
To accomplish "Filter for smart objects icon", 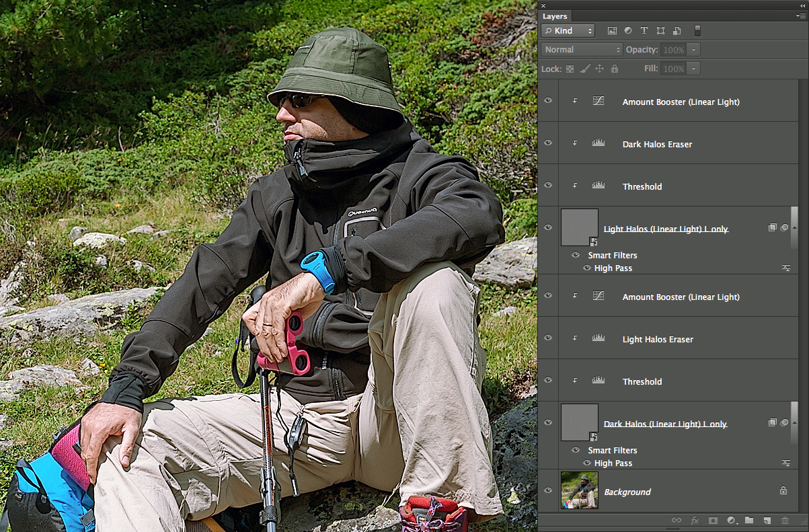I will 677,31.
